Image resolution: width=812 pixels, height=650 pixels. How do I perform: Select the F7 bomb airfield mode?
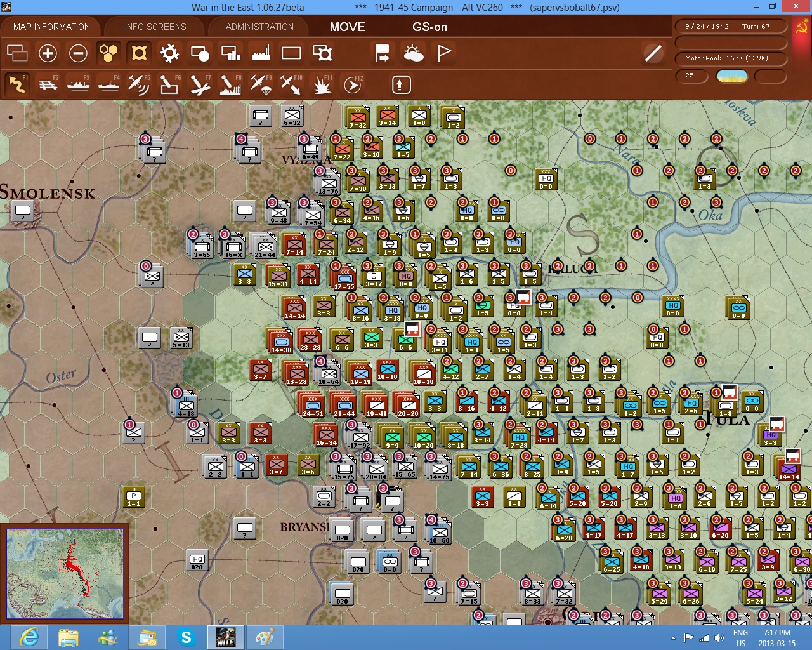pyautogui.click(x=200, y=84)
